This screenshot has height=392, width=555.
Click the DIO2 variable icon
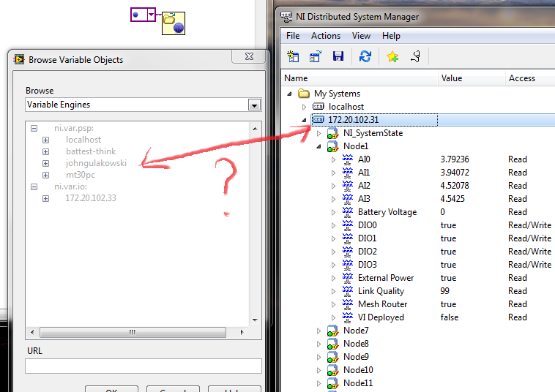click(348, 252)
